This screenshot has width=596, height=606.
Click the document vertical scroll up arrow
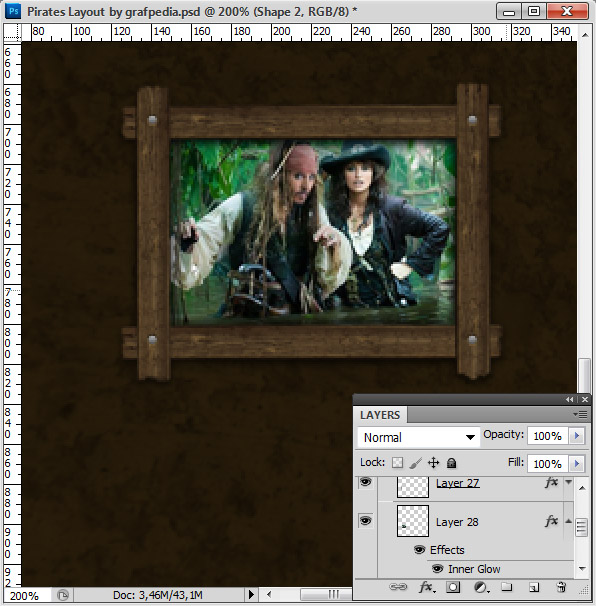pos(585,34)
